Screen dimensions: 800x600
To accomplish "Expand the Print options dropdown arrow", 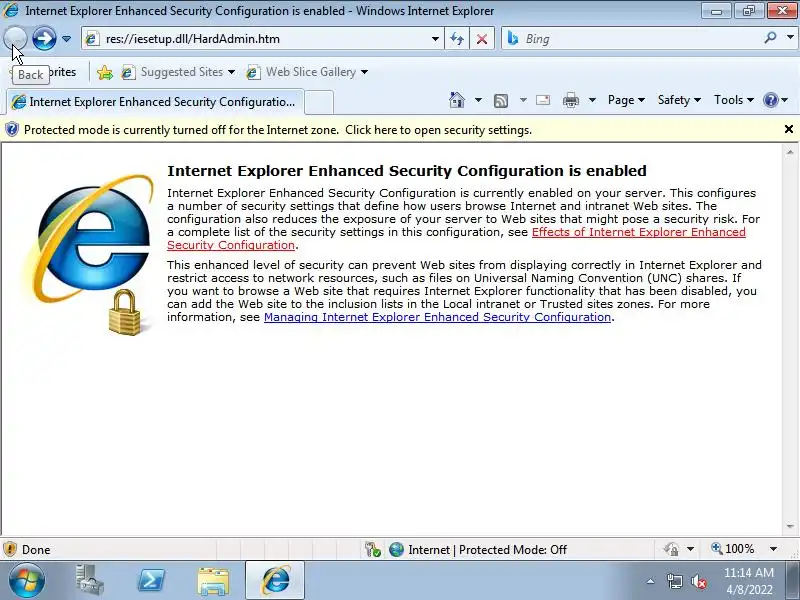I will coord(592,100).
